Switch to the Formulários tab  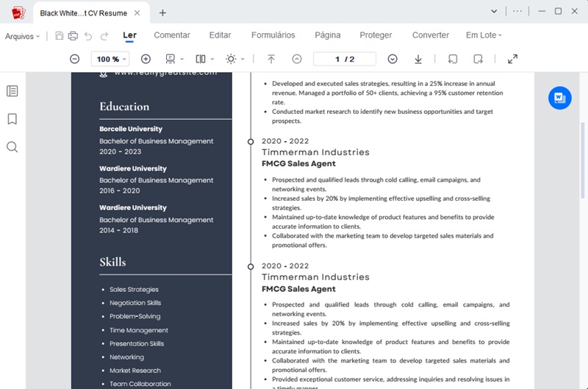[x=273, y=35]
